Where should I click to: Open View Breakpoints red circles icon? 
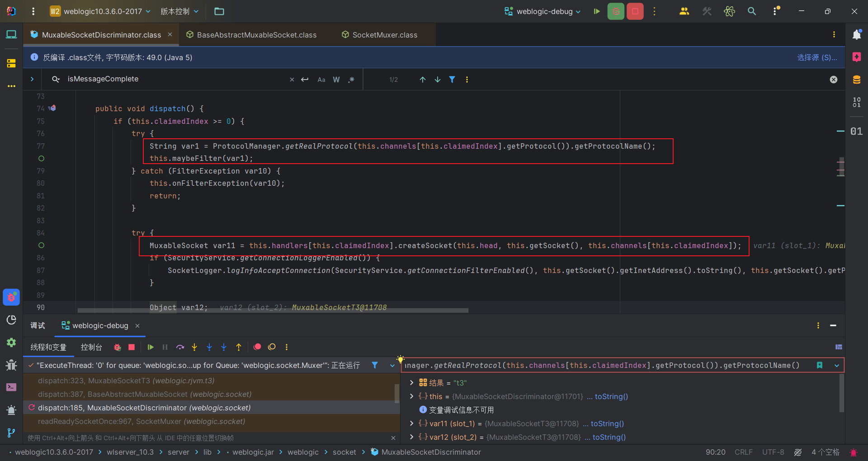point(257,347)
